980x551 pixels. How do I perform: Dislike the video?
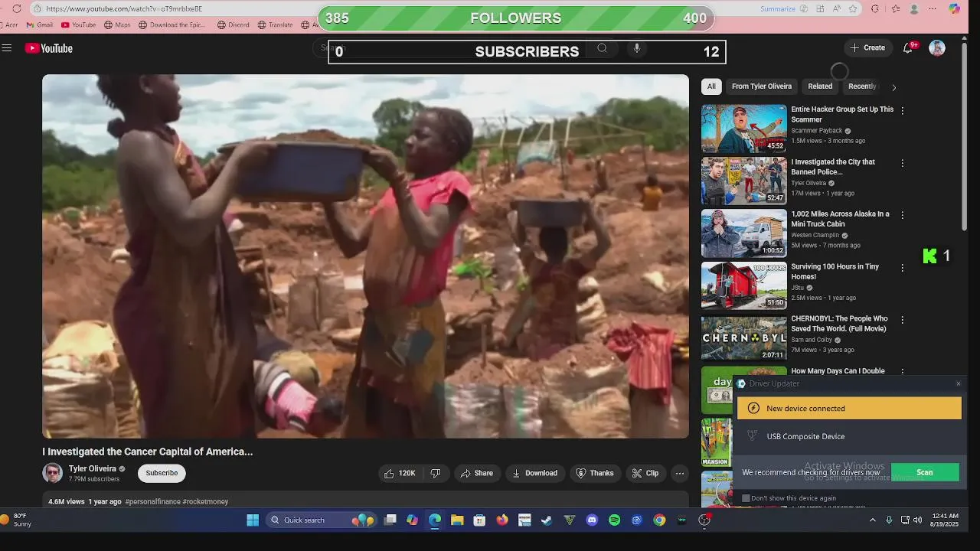coord(435,473)
